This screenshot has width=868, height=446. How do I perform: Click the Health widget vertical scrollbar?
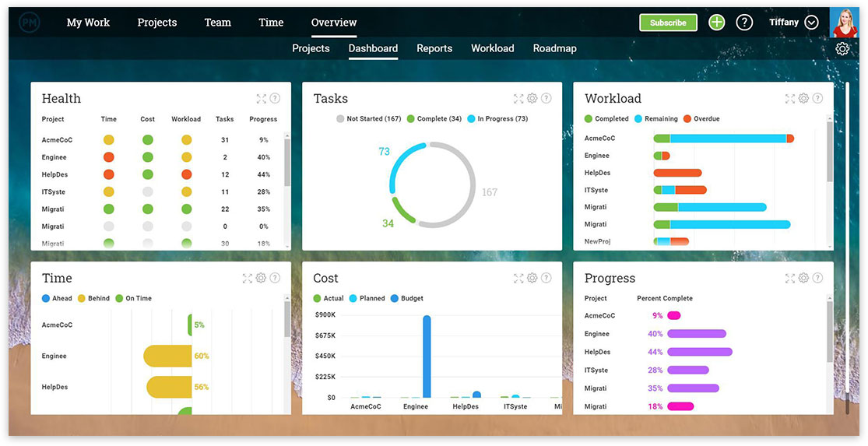286,163
